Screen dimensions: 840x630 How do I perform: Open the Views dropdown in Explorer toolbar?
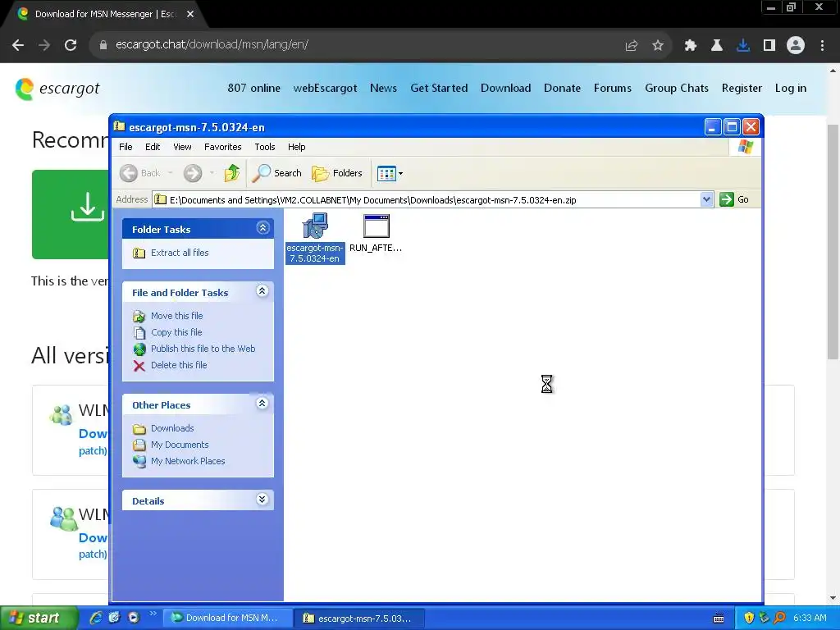coord(390,173)
